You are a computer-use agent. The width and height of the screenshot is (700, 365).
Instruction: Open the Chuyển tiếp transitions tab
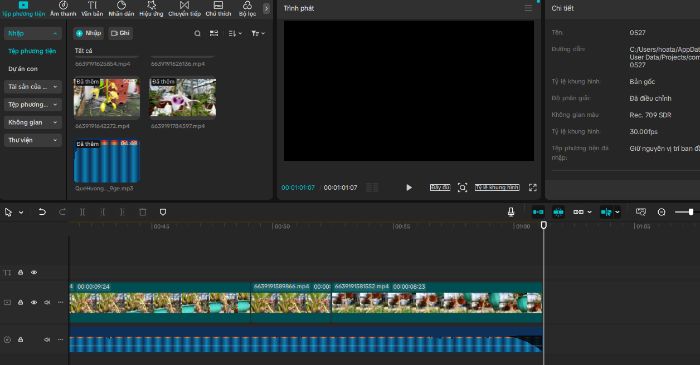pos(184,9)
